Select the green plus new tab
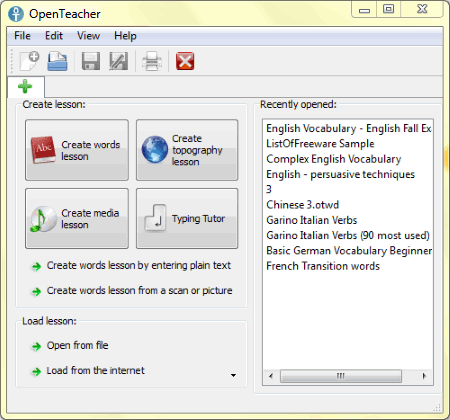This screenshot has width=450, height=420. [x=25, y=86]
